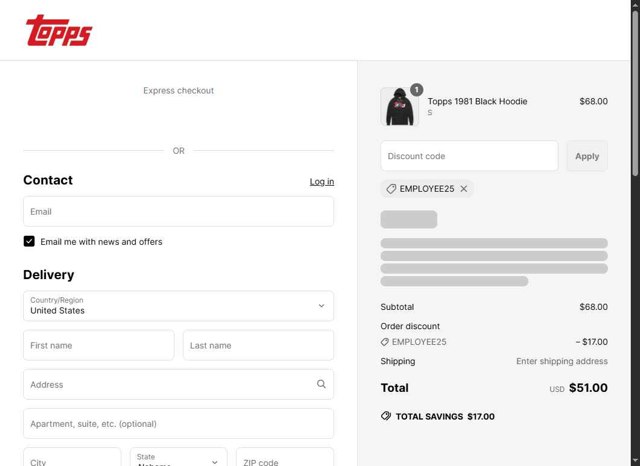
Task: Click the Last name field
Action: coord(258,345)
